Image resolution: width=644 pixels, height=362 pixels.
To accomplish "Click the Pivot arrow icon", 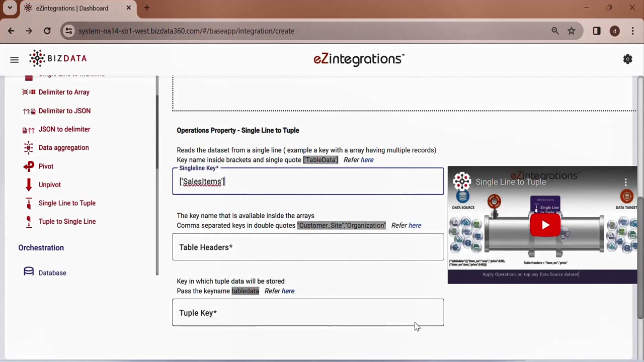I will [29, 166].
